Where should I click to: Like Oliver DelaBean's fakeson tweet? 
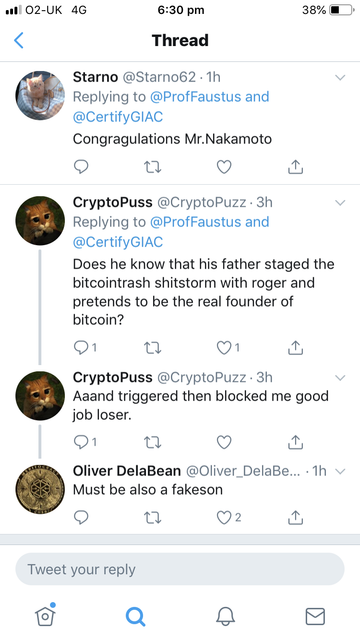pos(229,517)
